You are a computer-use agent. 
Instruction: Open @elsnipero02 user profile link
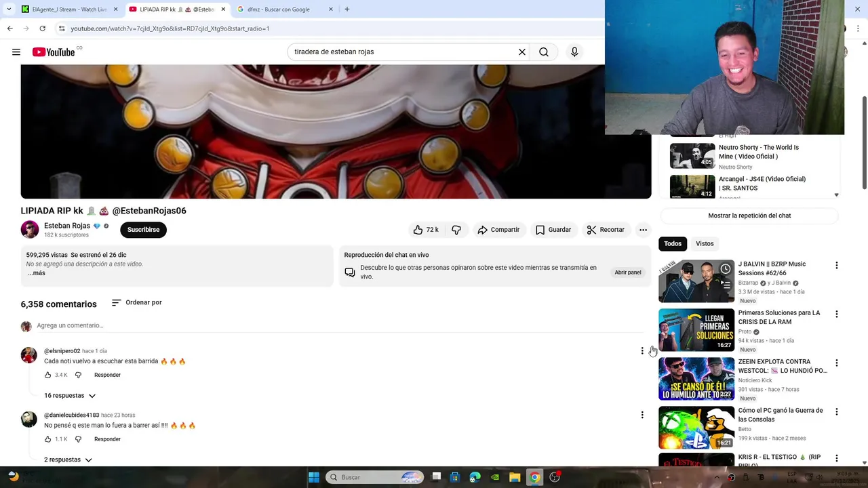(62, 351)
